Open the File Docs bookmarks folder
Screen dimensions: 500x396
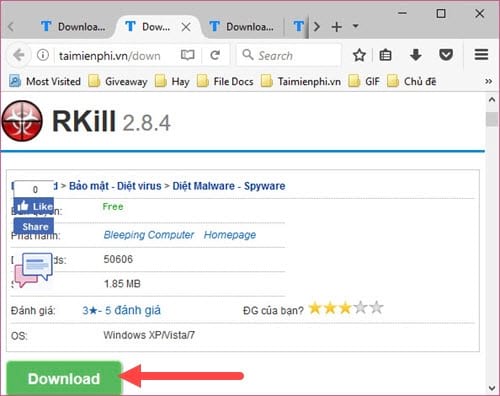(225, 81)
